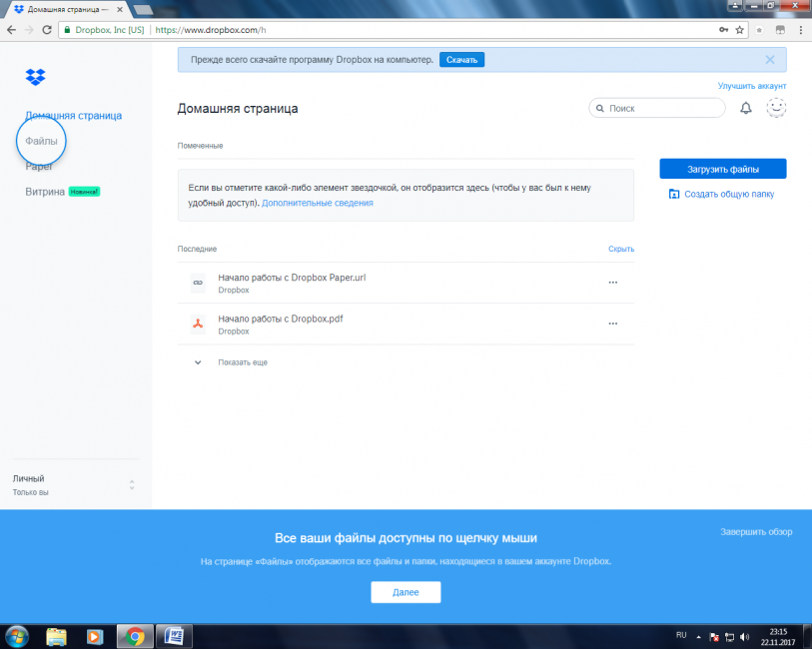Click the Dropbox logo in the sidebar
The width and height of the screenshot is (812, 649).
(35, 77)
